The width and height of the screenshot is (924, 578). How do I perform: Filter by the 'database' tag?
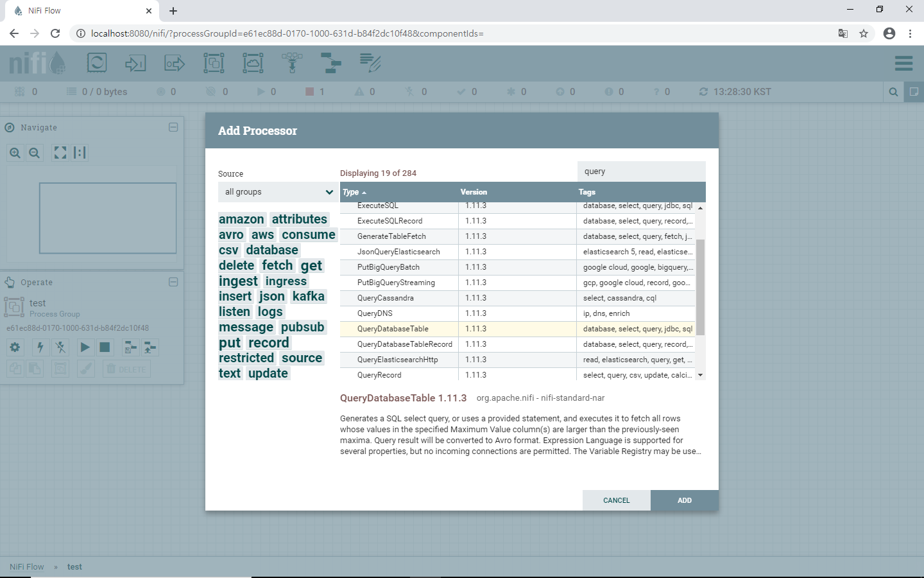272,250
